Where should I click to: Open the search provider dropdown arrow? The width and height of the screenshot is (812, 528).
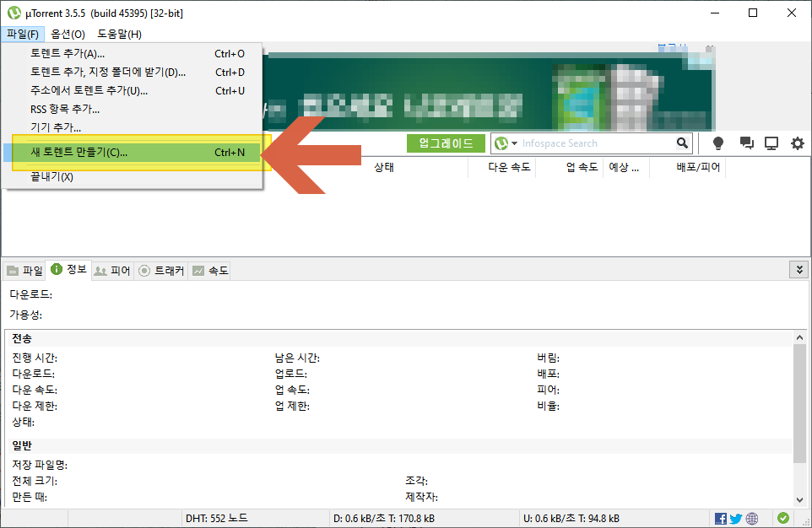tap(514, 143)
